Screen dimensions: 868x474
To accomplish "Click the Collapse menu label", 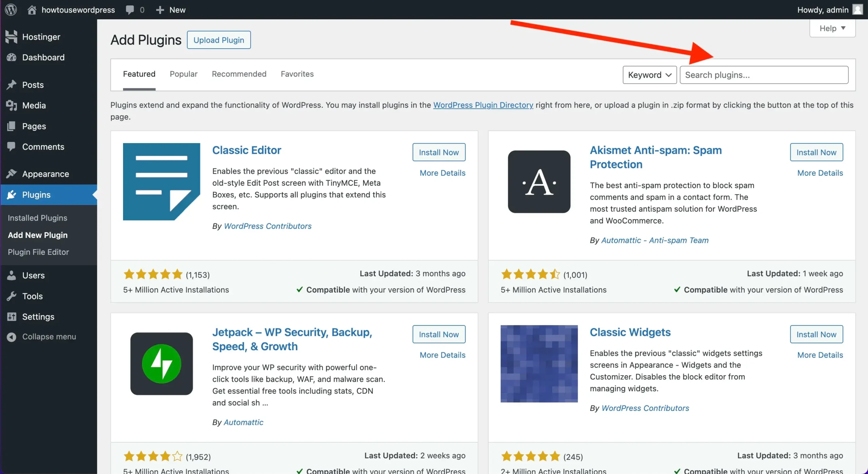I will 49,337.
